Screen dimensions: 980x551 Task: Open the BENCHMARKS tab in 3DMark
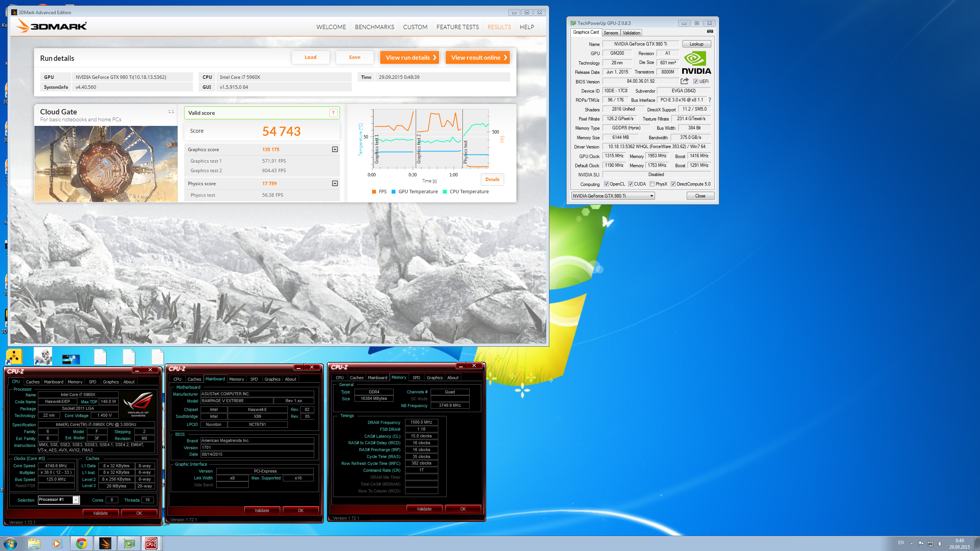pyautogui.click(x=374, y=27)
